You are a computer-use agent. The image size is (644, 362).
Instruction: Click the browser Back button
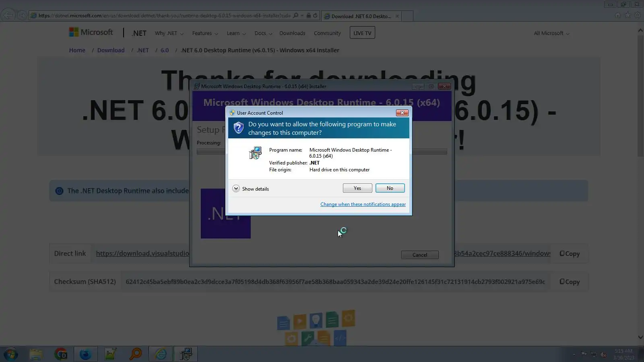click(x=8, y=15)
